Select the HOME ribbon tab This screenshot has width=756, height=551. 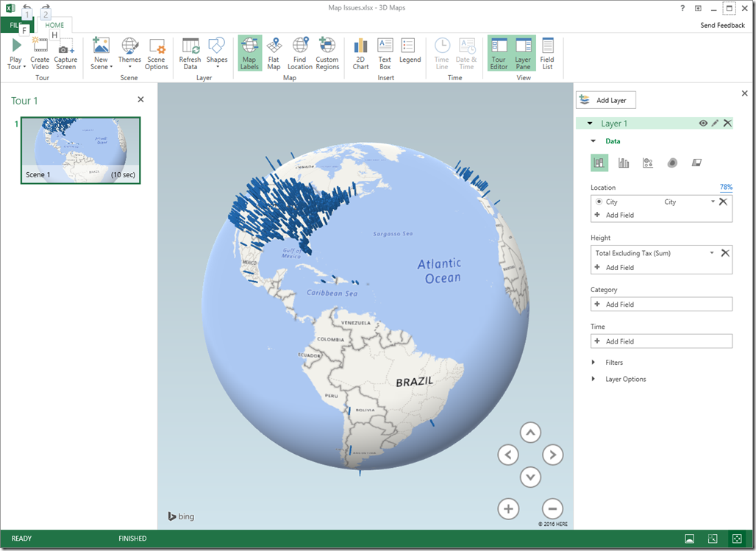coord(54,25)
